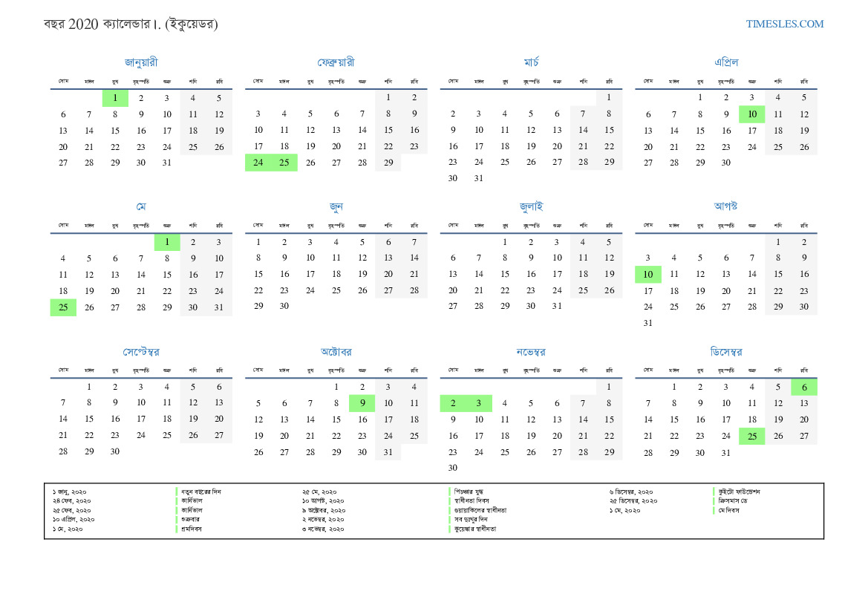Click highlighted January 1 holiday cell
Viewport: 868px width, 614px height.
point(115,98)
